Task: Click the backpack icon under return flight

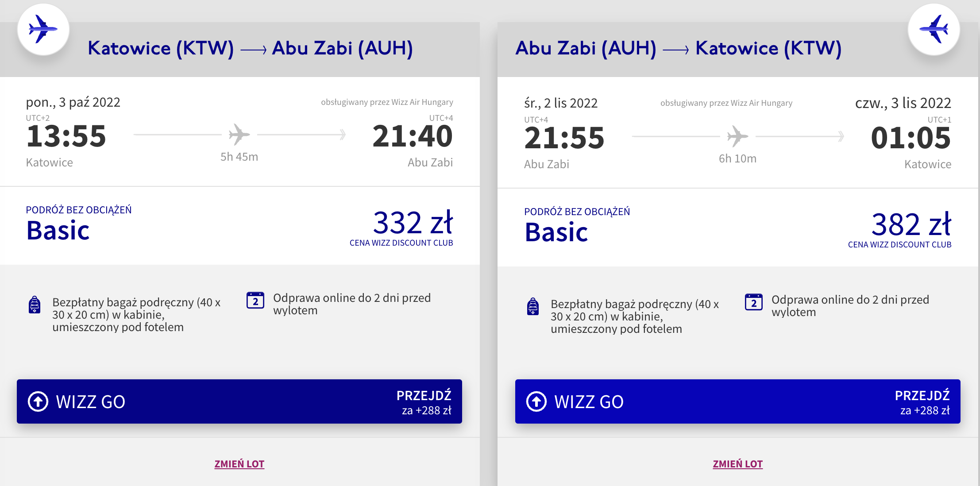Action: pos(533,306)
